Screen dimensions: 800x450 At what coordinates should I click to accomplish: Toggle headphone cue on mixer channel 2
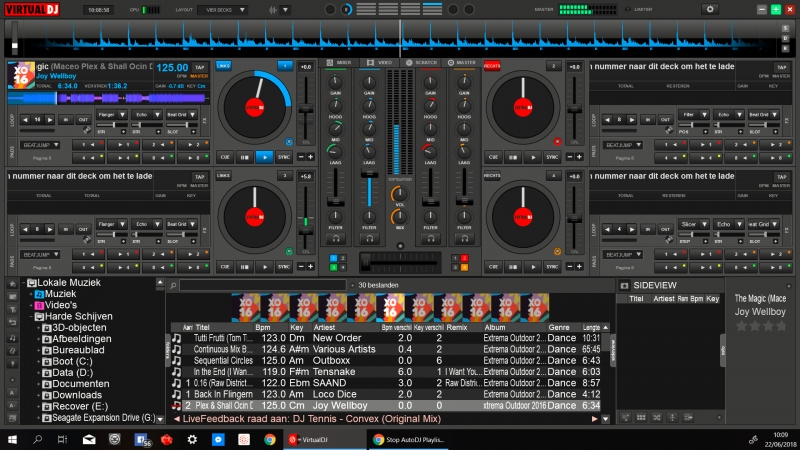369,238
